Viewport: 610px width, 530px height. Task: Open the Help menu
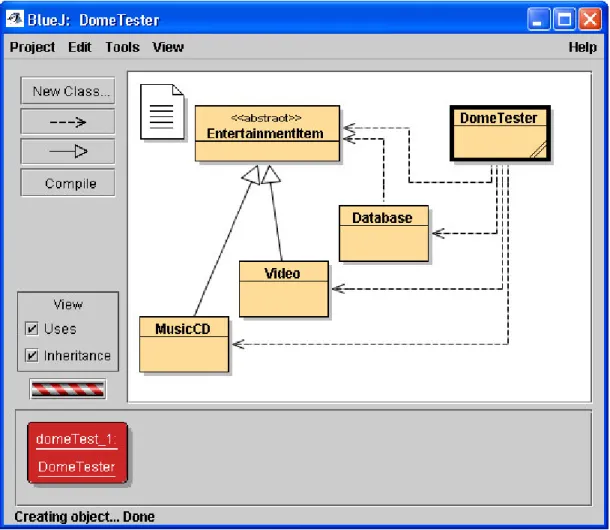pyautogui.click(x=582, y=47)
